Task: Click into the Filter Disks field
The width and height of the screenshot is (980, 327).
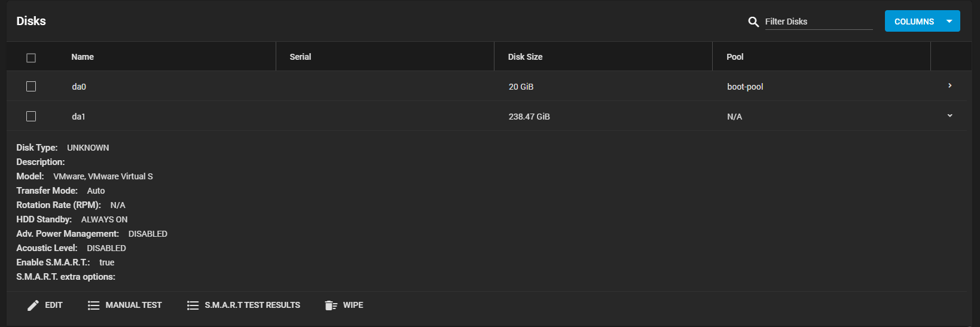Action: click(818, 22)
